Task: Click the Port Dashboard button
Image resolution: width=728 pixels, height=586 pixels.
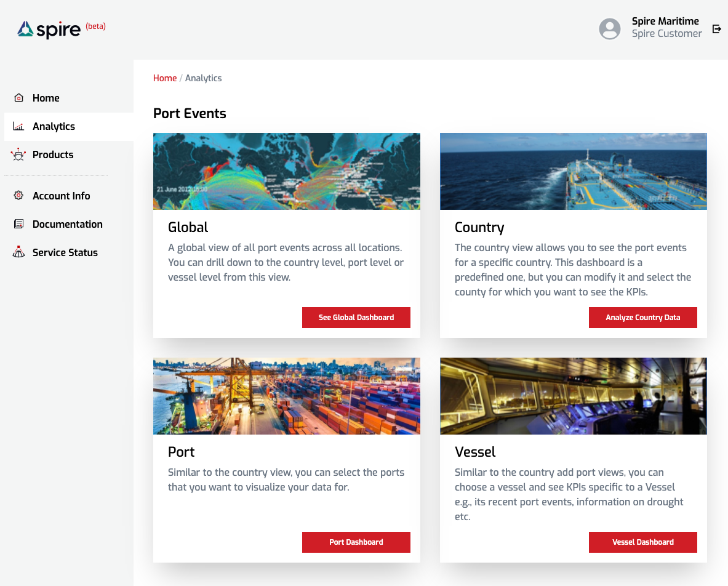Action: [356, 542]
